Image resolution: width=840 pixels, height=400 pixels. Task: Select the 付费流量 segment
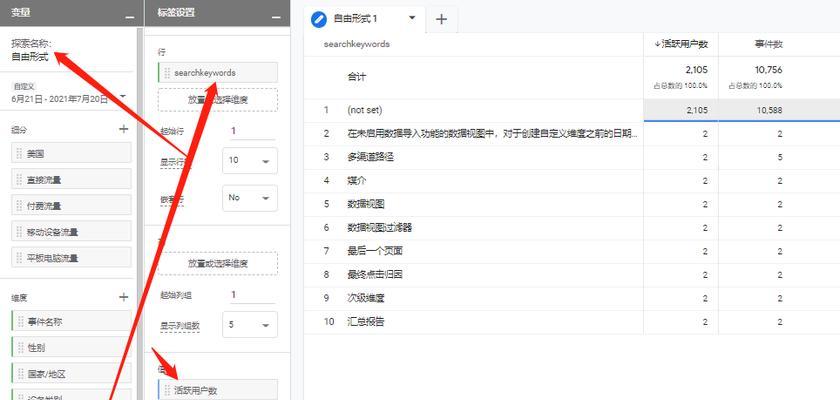(x=71, y=206)
